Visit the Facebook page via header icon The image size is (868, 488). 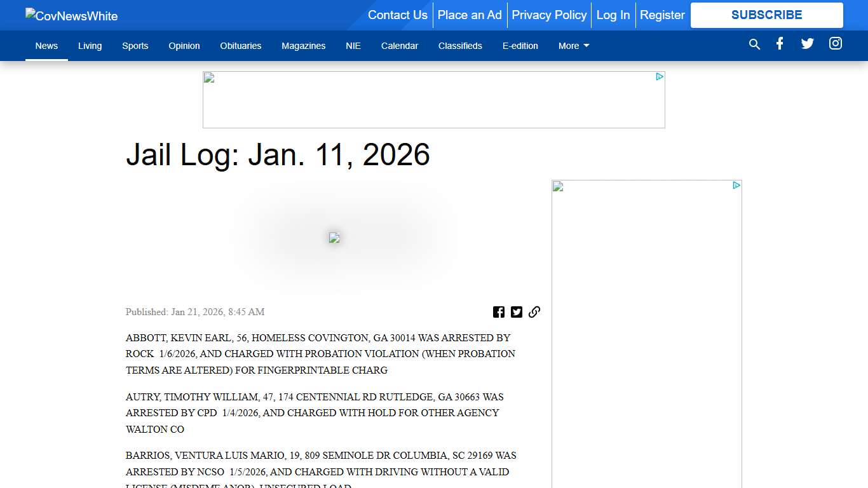coord(780,44)
